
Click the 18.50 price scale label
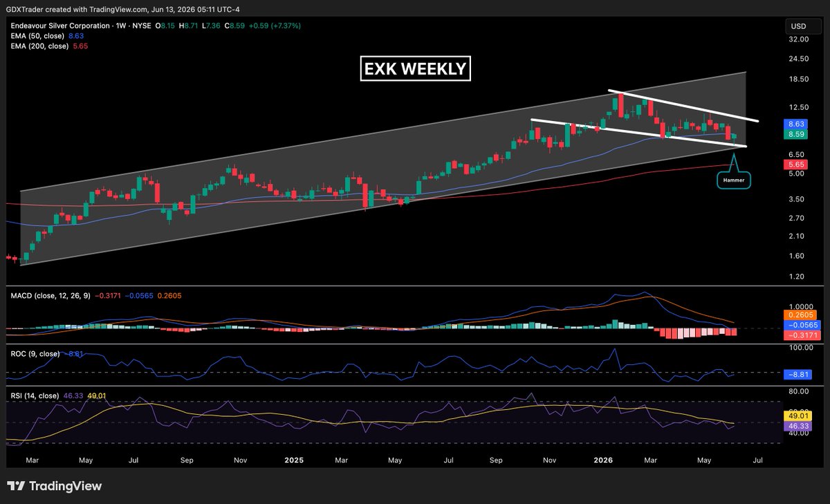point(799,80)
